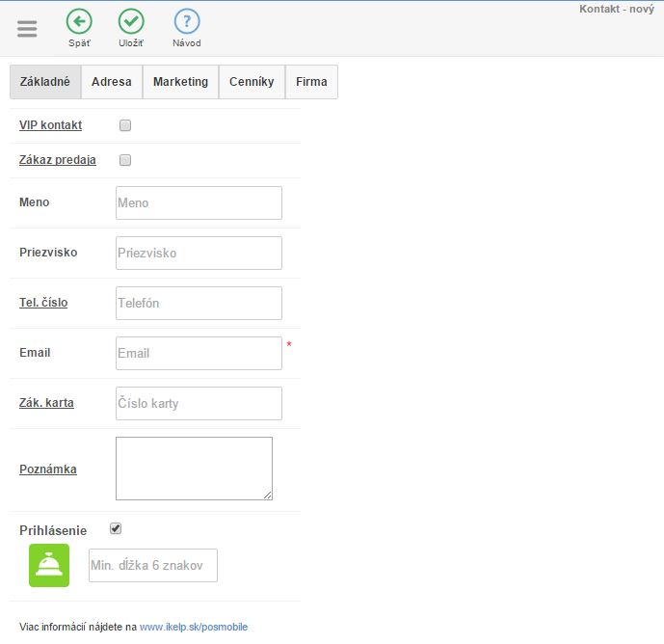The image size is (664, 644).
Task: Switch to the Adresa tab
Action: point(112,82)
